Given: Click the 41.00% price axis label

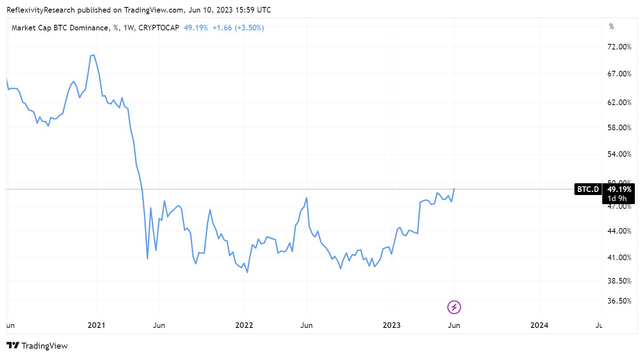Looking at the screenshot, I should click(619, 258).
